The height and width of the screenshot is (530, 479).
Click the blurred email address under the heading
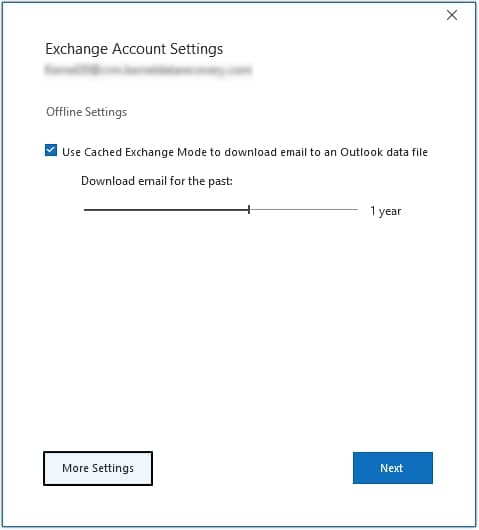pos(148,70)
